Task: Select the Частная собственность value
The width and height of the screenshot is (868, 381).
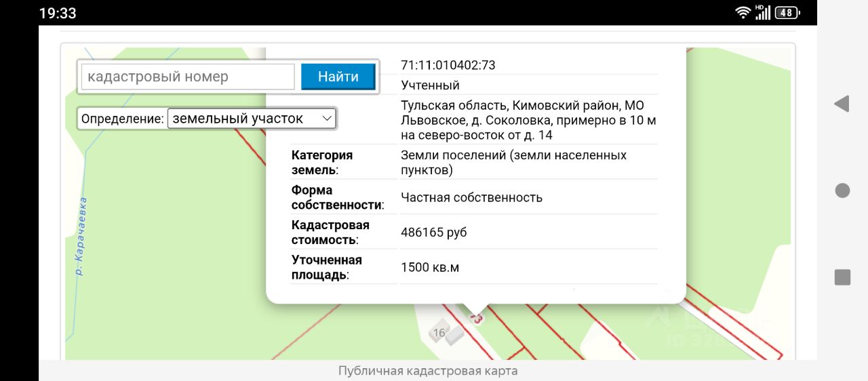Action: point(471,197)
